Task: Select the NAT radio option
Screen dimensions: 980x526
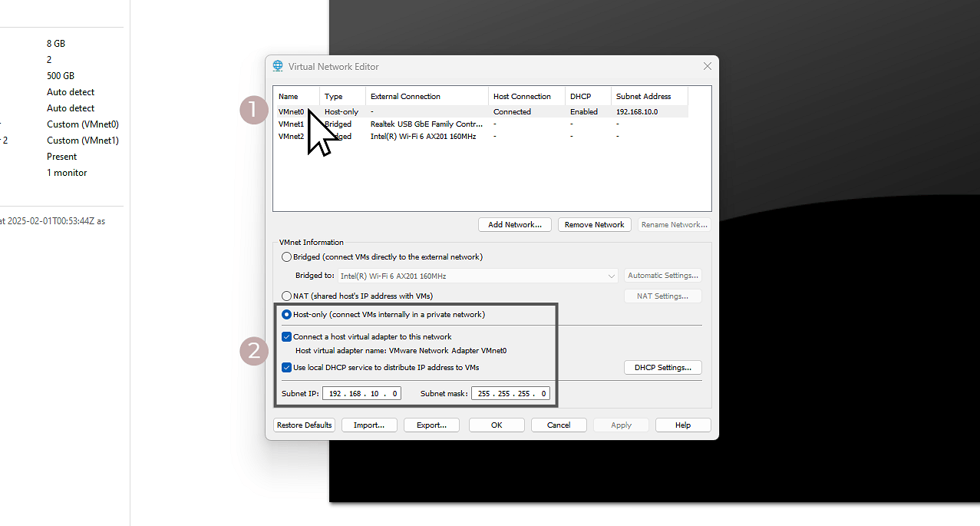Action: (287, 296)
